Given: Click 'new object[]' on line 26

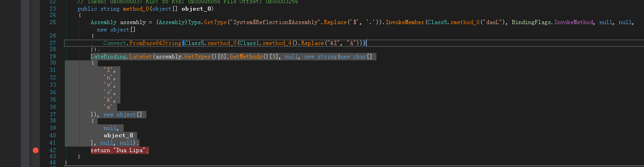Looking at the screenshot, I should pyautogui.click(x=116, y=29).
